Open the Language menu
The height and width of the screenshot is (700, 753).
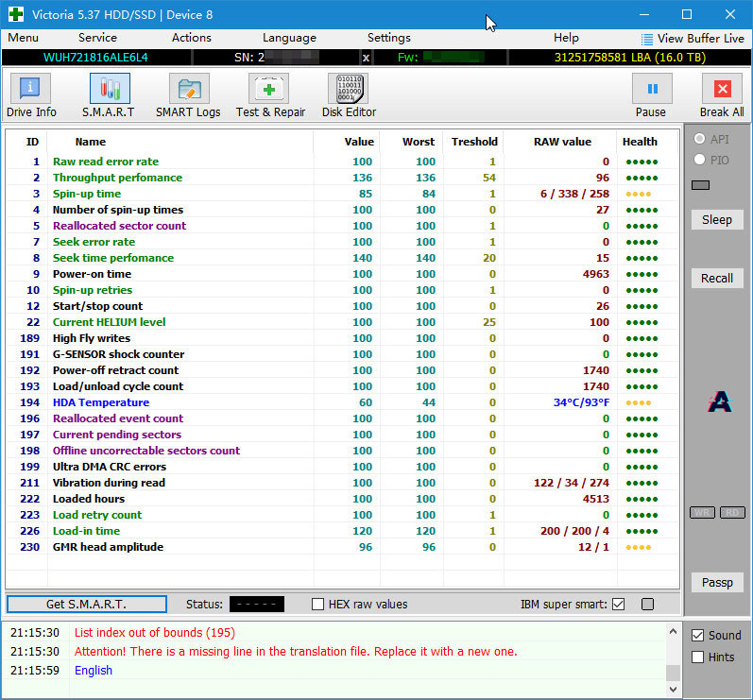click(289, 38)
